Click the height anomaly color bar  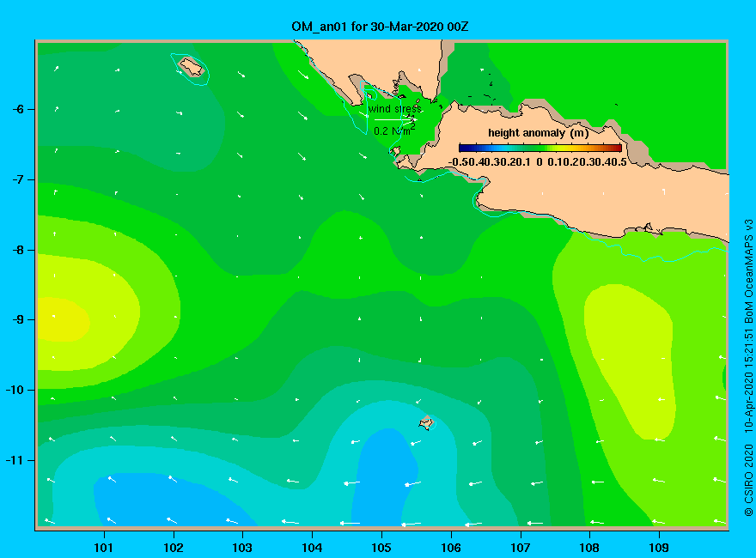(x=540, y=148)
